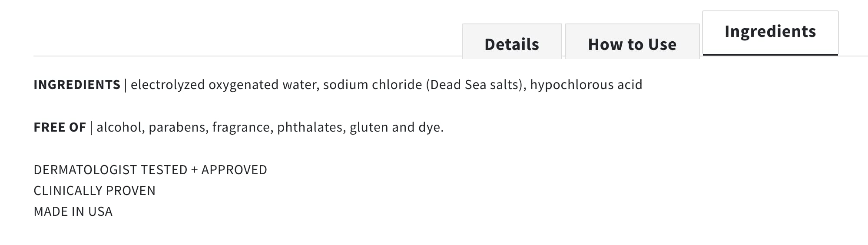Click "Dead Sea salts" in parentheses
The width and height of the screenshot is (868, 245).
[475, 85]
